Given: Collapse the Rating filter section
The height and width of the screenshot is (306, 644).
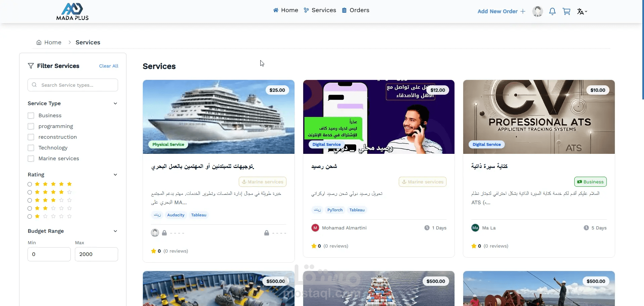Looking at the screenshot, I should 115,175.
